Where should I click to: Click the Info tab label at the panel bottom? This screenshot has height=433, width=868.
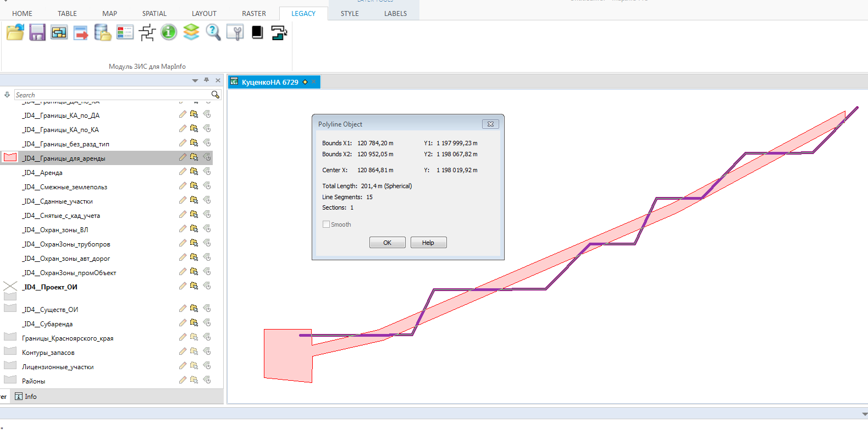click(31, 396)
